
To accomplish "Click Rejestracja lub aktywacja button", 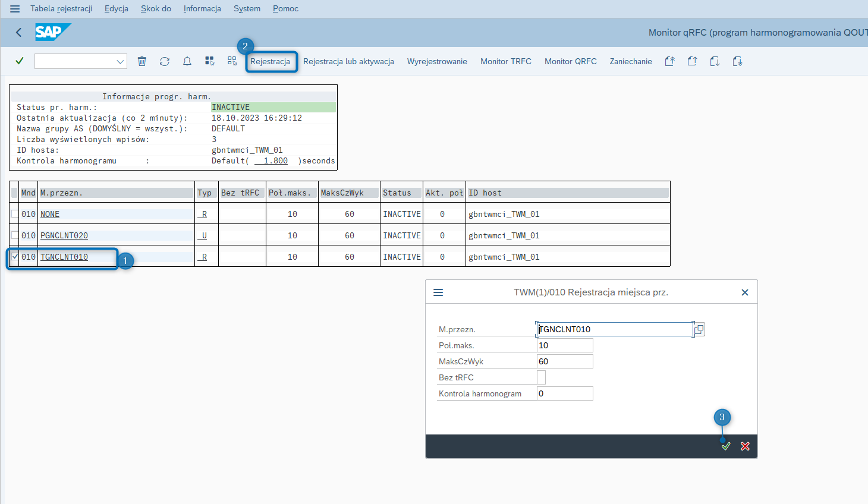I will click(x=348, y=61).
